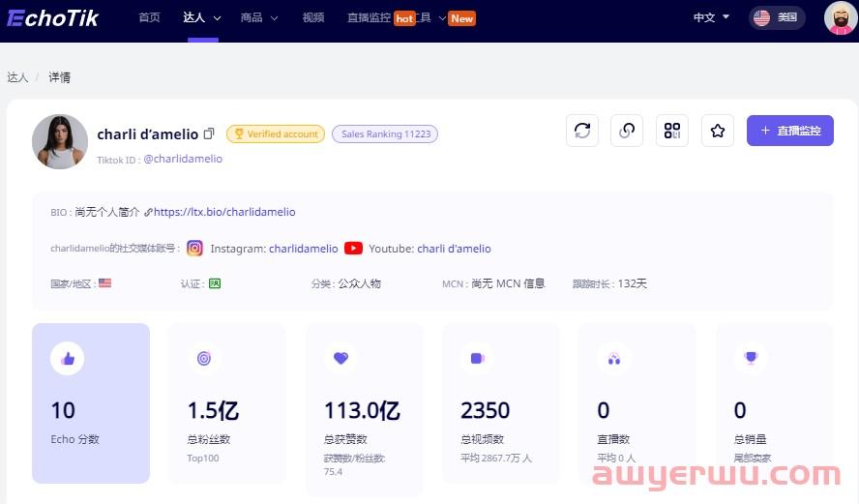The width and height of the screenshot is (859, 504).
Task: Click charli d'amelio profile photo
Action: tap(60, 141)
